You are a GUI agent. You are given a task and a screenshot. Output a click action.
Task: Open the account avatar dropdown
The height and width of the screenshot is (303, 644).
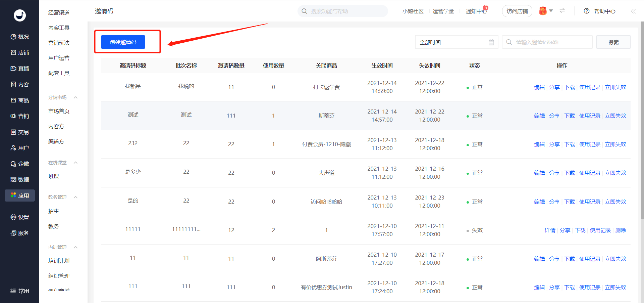[x=546, y=11]
